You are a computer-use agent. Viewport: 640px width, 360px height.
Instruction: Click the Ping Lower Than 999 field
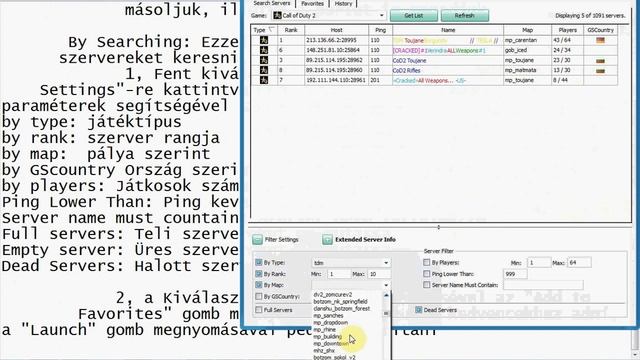pyautogui.click(x=515, y=274)
